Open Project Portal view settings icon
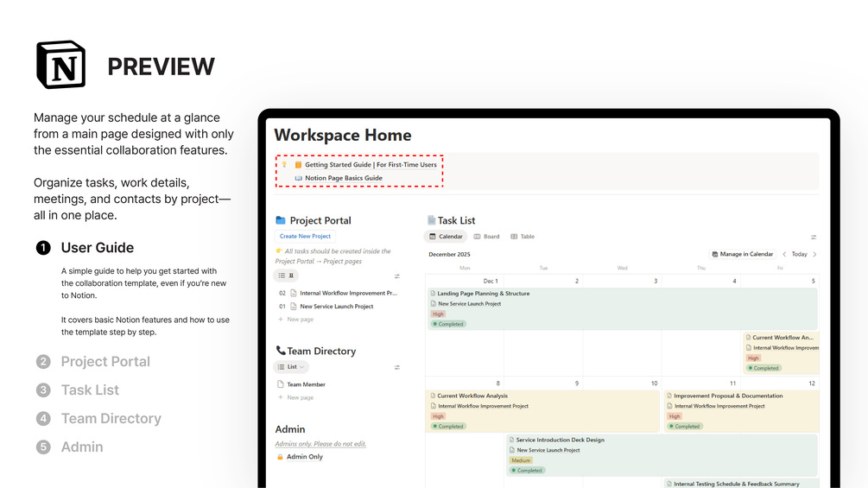 pyautogui.click(x=397, y=276)
